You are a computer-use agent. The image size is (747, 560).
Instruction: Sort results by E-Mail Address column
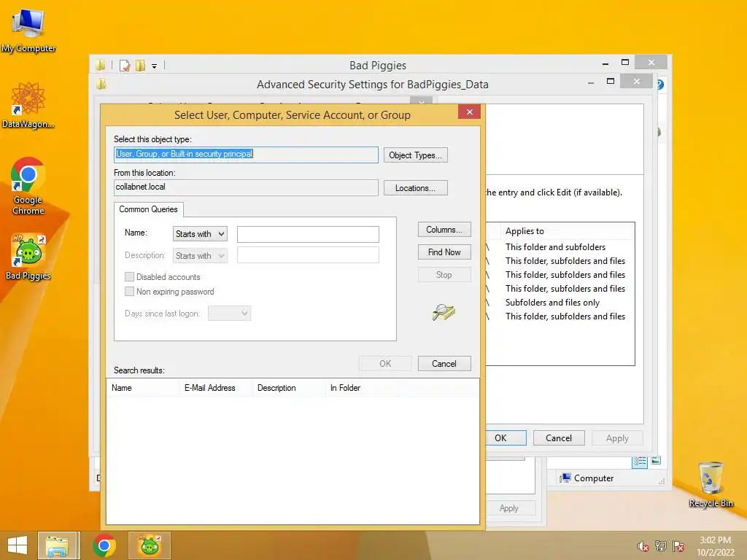(x=216, y=388)
